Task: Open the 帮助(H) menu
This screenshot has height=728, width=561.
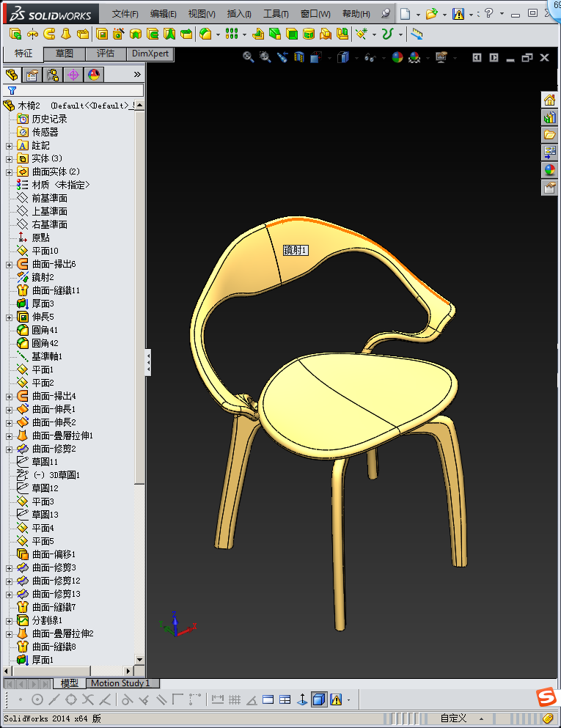Action: [356, 14]
